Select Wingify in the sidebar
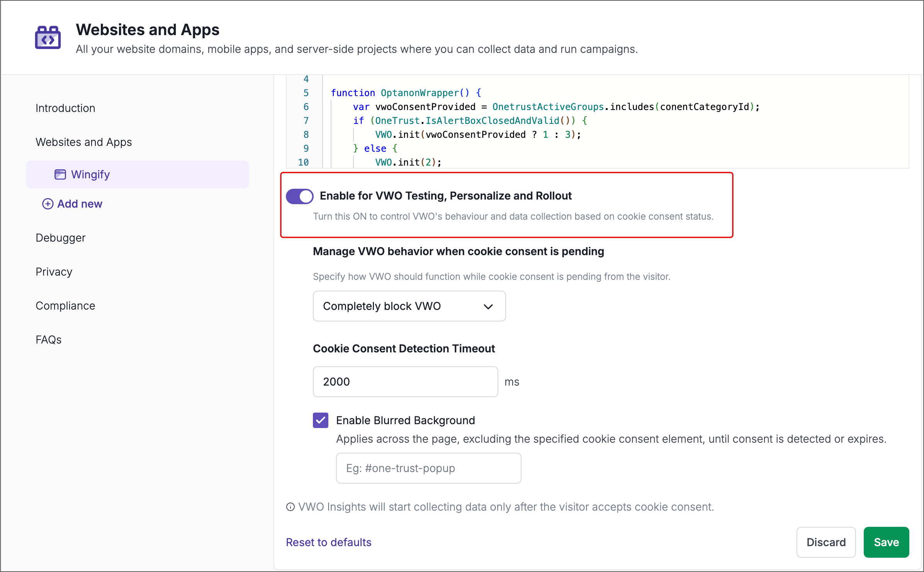924x572 pixels. pos(138,174)
